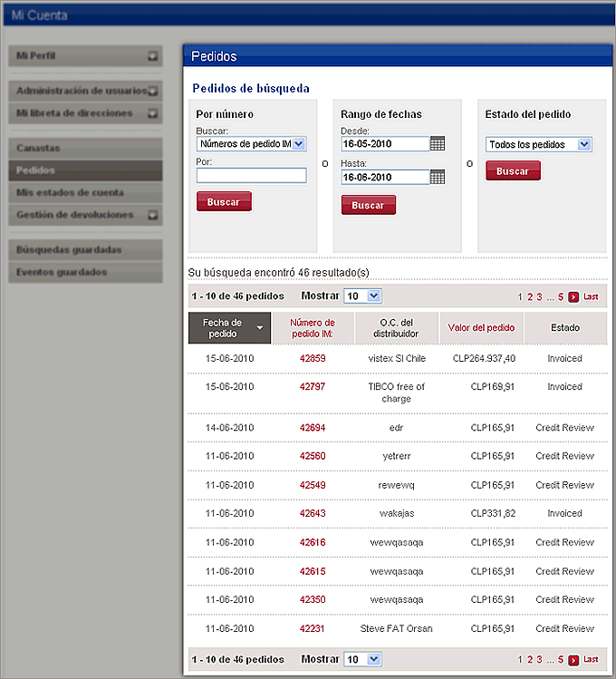The image size is (616, 679).
Task: Expand Administración de usuarios arrow icon
Action: pos(153,92)
